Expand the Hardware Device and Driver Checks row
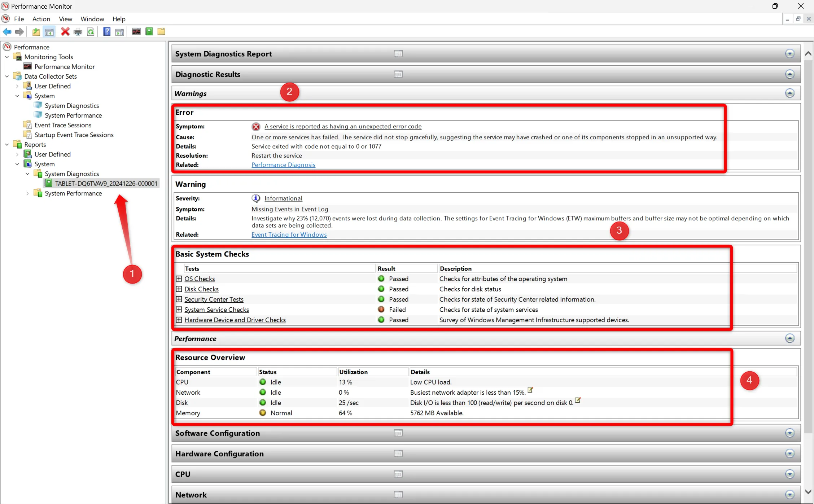Viewport: 814px width, 504px height. pos(179,320)
